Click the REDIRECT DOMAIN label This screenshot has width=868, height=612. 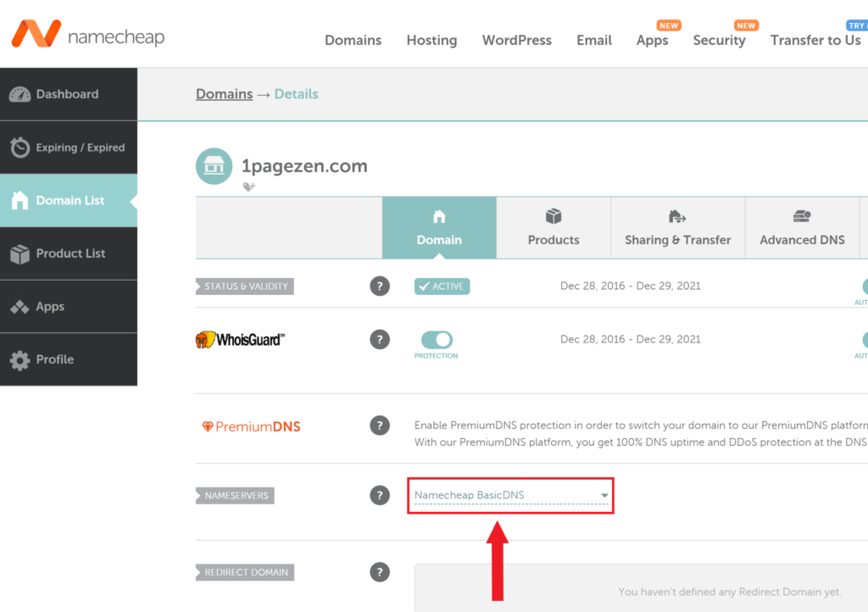pos(245,572)
